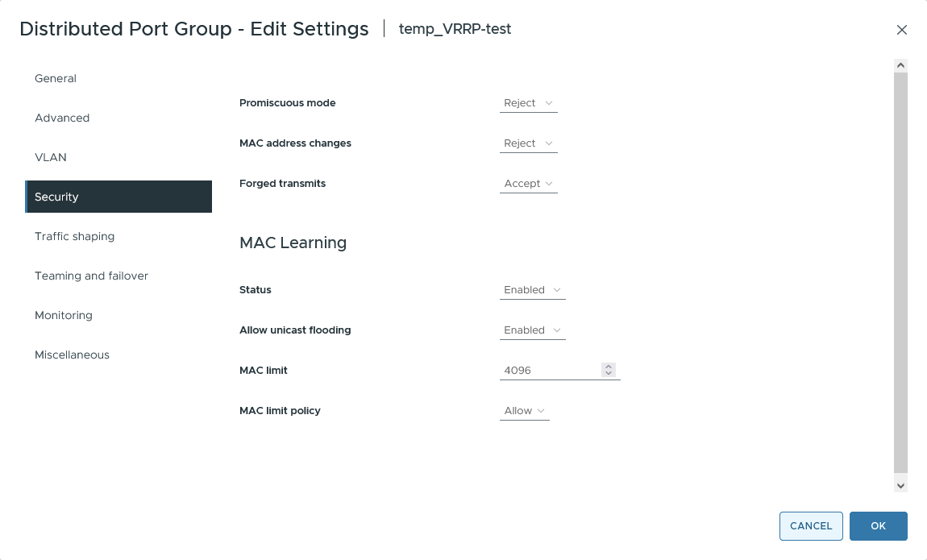
Task: Open the VLAN settings section
Action: (x=50, y=157)
